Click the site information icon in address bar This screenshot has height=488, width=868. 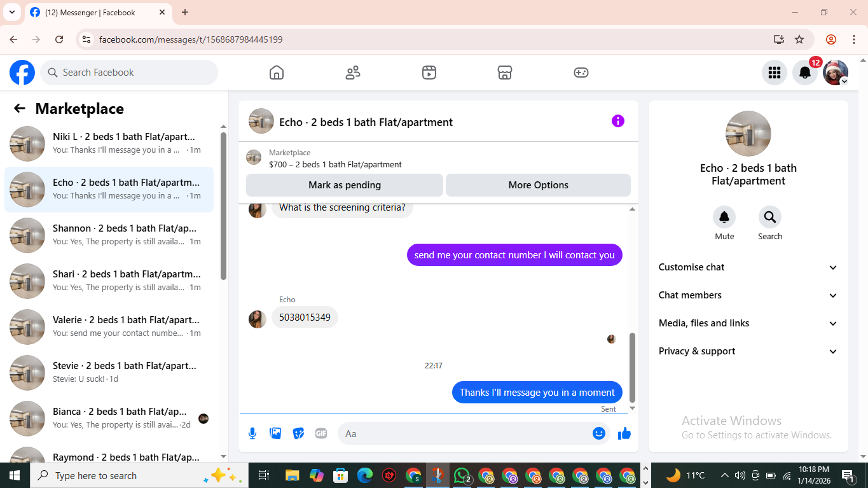click(86, 39)
